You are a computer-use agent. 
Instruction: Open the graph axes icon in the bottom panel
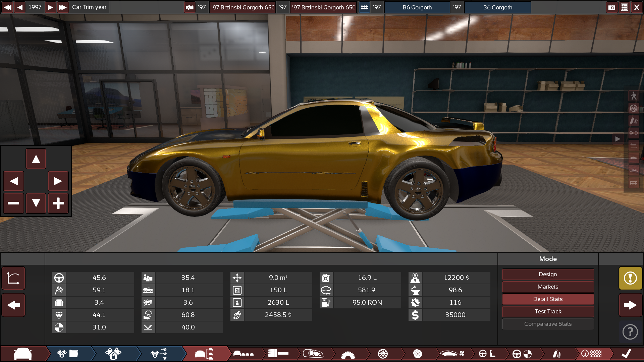click(x=13, y=278)
